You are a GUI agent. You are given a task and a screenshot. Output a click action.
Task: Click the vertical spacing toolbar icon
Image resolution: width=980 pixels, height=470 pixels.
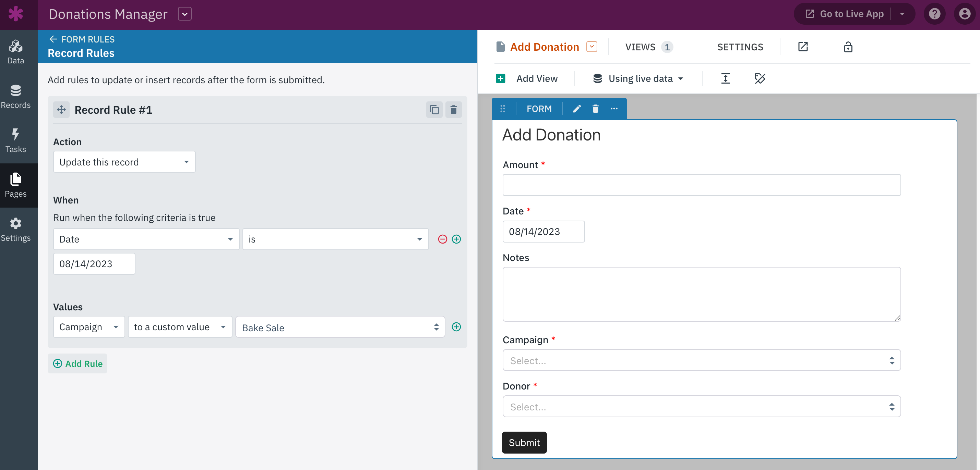tap(726, 79)
